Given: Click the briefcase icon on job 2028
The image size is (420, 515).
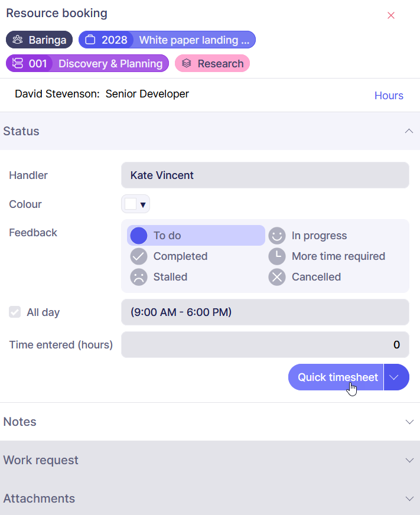Looking at the screenshot, I should (x=90, y=40).
